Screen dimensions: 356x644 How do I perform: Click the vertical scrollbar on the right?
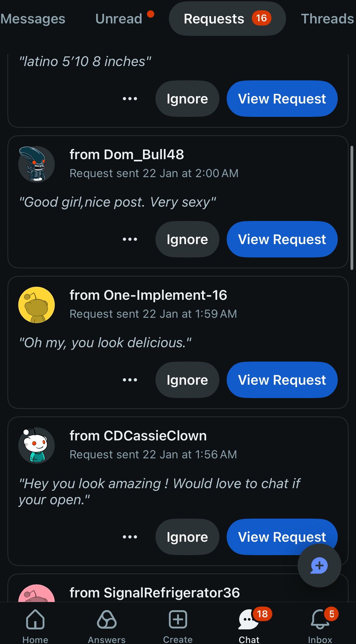(x=352, y=208)
